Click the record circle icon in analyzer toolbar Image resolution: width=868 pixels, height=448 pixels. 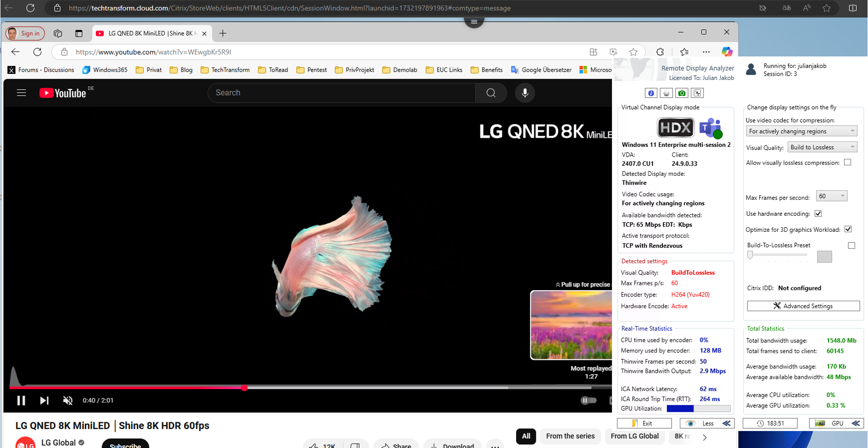click(x=666, y=93)
